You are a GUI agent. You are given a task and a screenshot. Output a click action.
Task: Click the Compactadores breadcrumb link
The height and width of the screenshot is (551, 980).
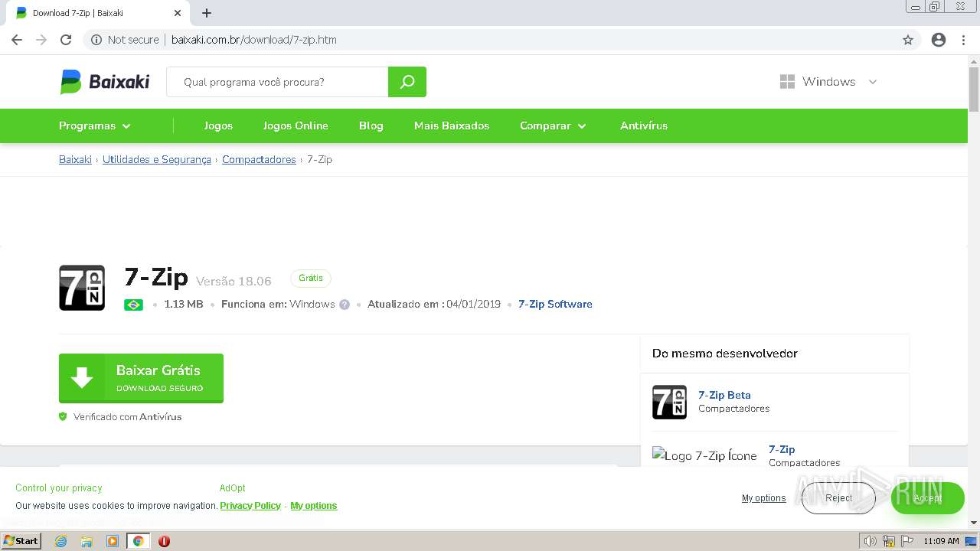coord(259,159)
